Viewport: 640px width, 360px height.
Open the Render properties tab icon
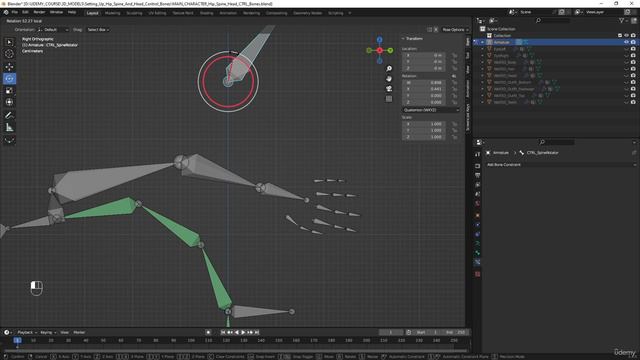[x=478, y=166]
